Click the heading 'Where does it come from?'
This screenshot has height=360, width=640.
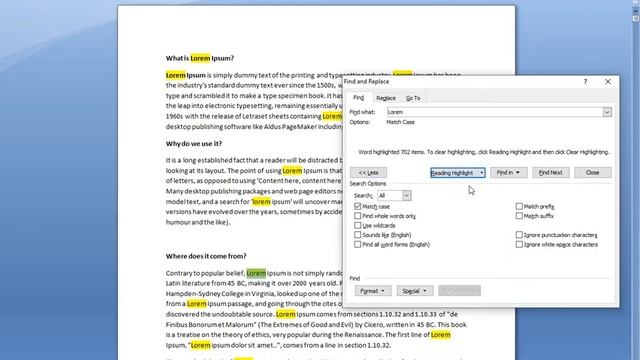(x=206, y=256)
